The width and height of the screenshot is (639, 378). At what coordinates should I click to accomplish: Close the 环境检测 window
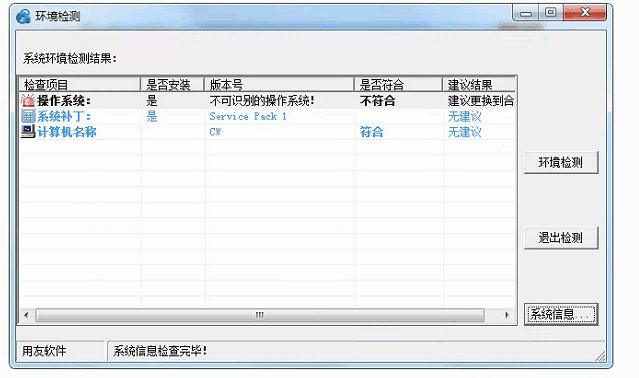(x=585, y=13)
